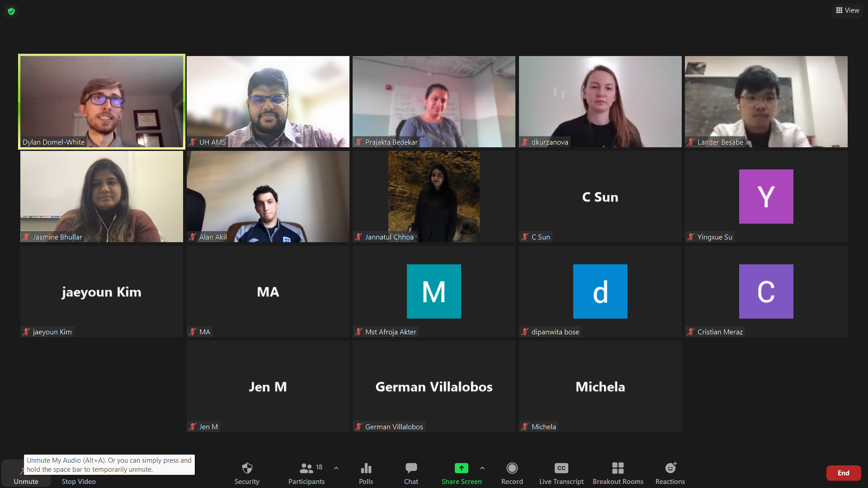Click muted mic icon beside UH AMS
This screenshot has width=868, height=488.
coord(193,142)
